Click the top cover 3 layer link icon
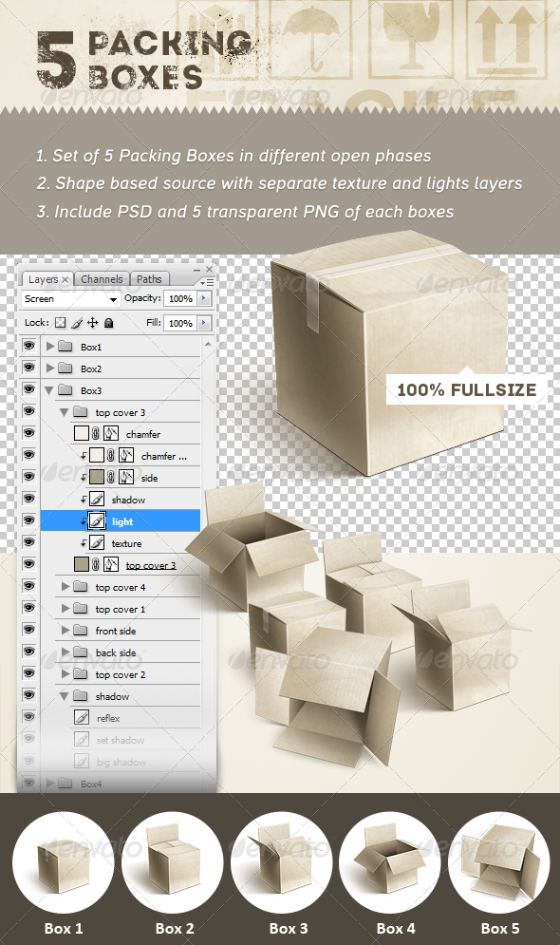Screen dimensions: 560x945 click(95, 565)
